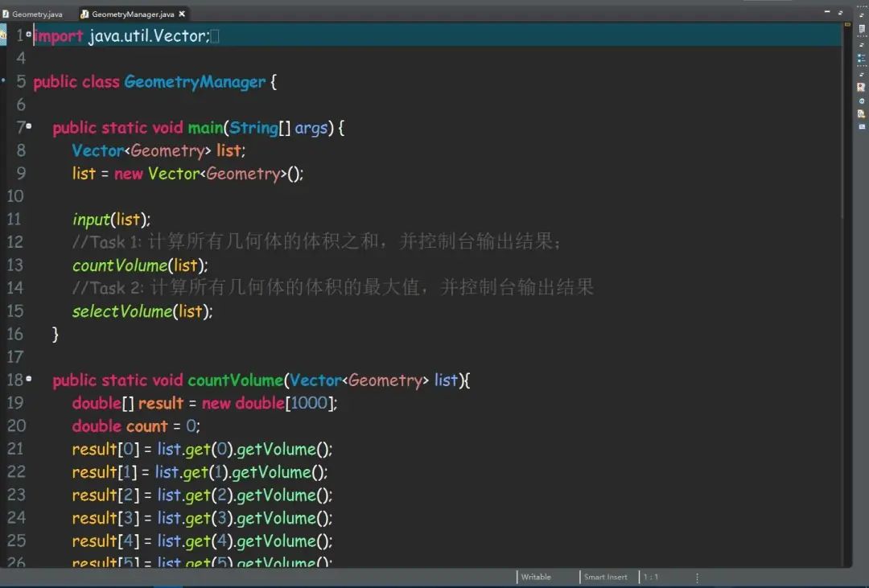Click the Smart Insert status bar field
Screen dimensions: 869x588
[x=605, y=577]
